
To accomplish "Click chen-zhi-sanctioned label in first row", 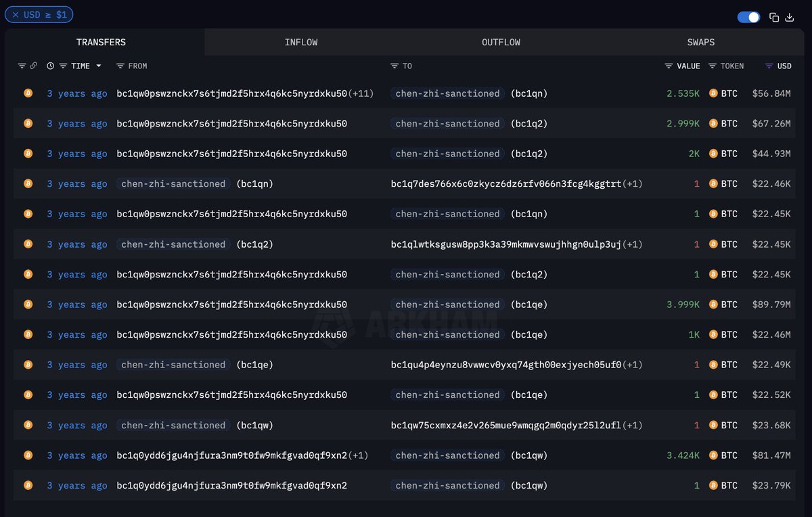I will tap(447, 93).
